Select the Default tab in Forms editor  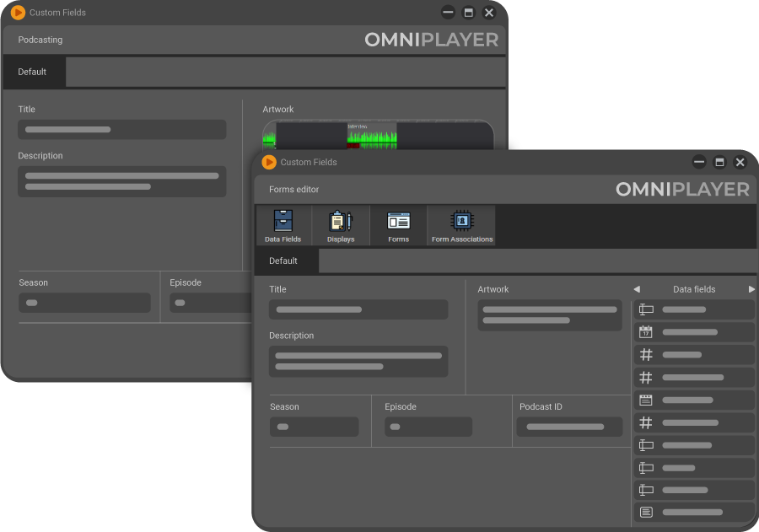point(287,261)
